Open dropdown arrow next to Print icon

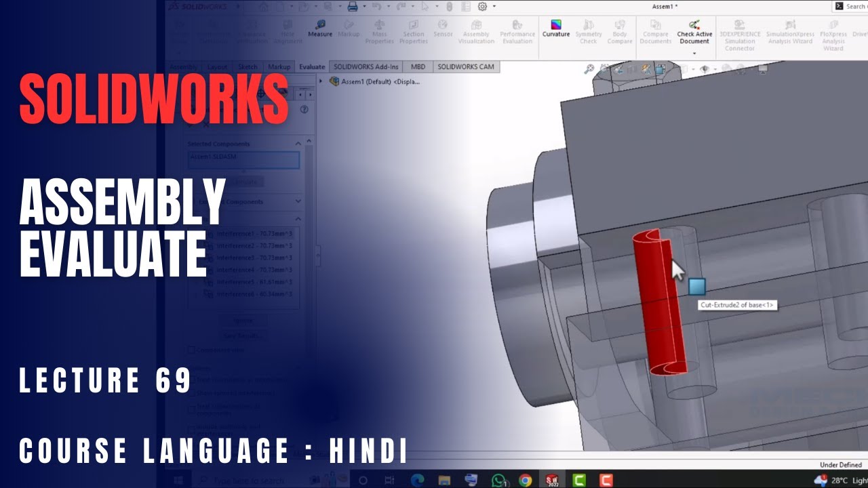(363, 6)
